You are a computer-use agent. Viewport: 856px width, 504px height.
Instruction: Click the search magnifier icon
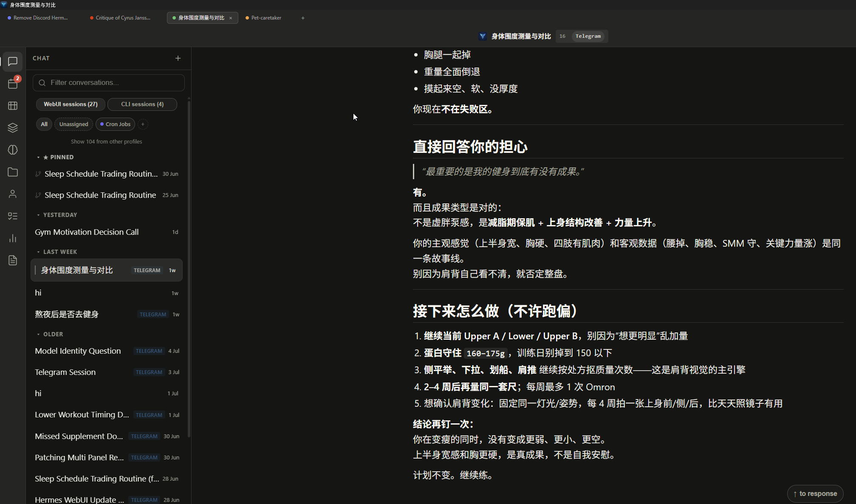tap(42, 83)
